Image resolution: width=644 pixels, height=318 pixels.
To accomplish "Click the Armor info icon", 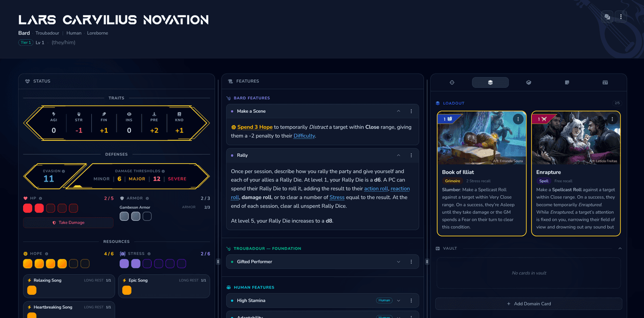I will [147, 198].
